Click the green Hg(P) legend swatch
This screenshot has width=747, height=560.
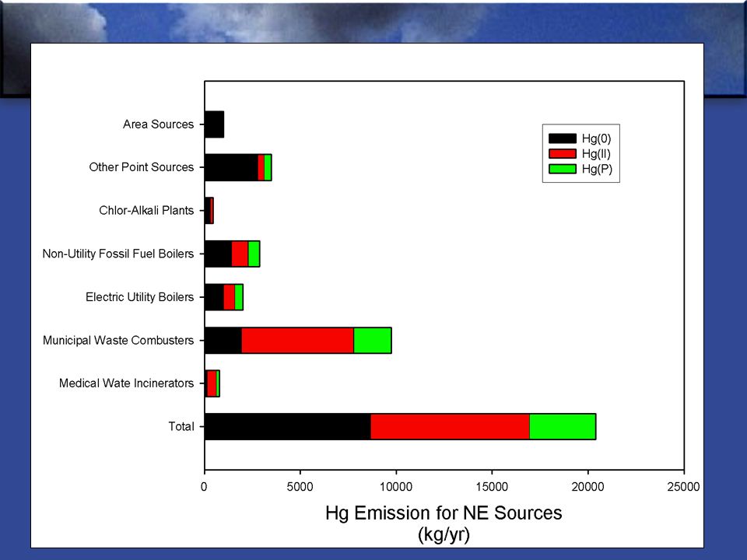coord(562,169)
